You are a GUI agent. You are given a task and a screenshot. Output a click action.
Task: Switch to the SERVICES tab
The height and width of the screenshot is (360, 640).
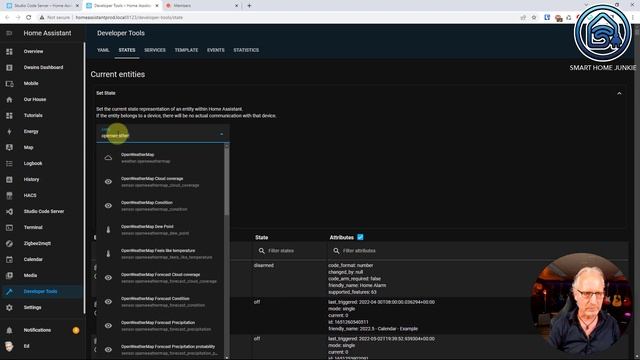click(155, 50)
